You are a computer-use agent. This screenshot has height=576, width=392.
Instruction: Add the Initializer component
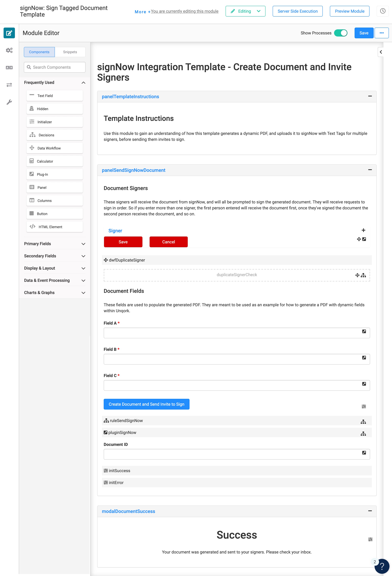[x=55, y=122]
